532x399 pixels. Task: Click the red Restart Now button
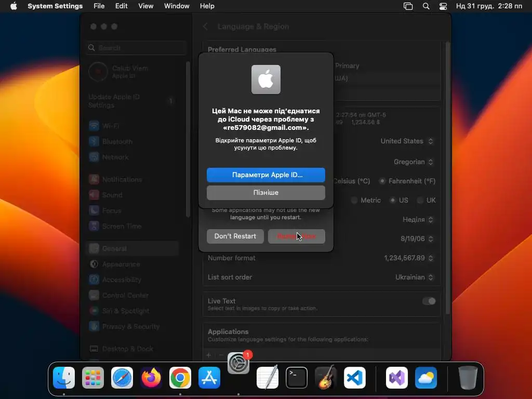pyautogui.click(x=297, y=236)
